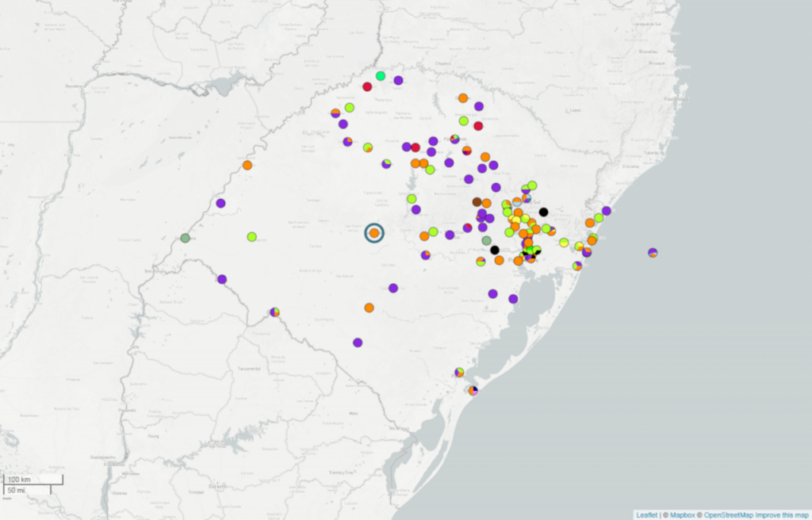Click the black marker right of brown marker
This screenshot has height=520, width=812.
point(543,212)
